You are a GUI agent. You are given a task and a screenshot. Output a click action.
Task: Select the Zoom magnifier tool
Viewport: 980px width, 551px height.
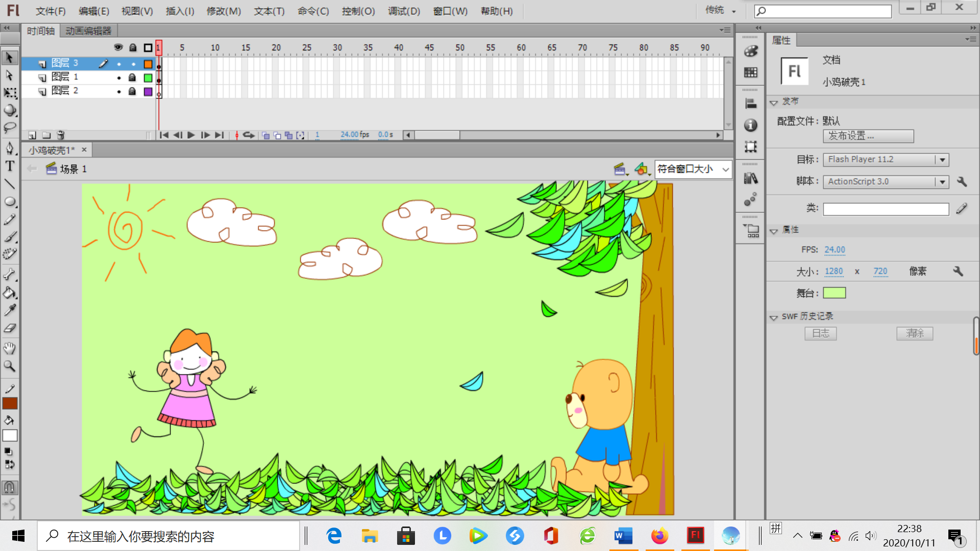[9, 366]
